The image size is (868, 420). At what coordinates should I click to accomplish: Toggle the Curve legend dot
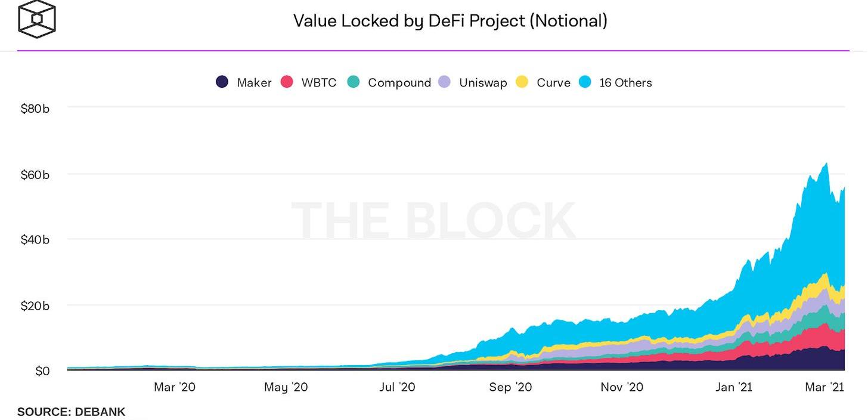click(x=522, y=82)
